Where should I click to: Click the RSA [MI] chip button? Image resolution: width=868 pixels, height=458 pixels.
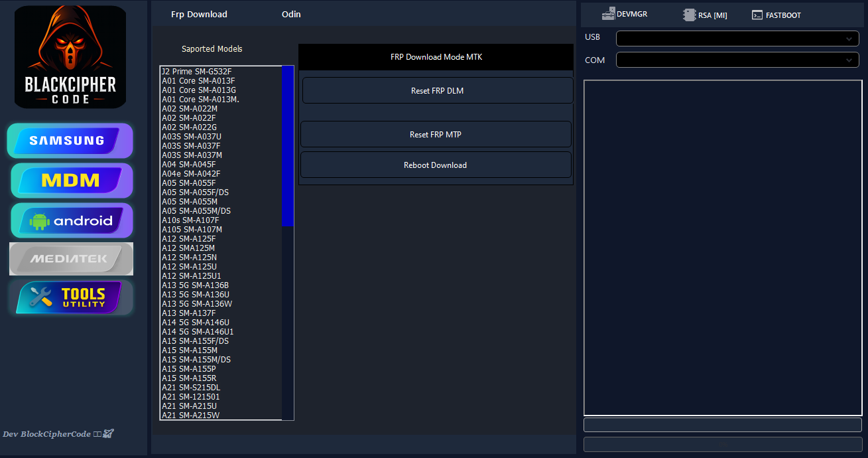pyautogui.click(x=705, y=15)
